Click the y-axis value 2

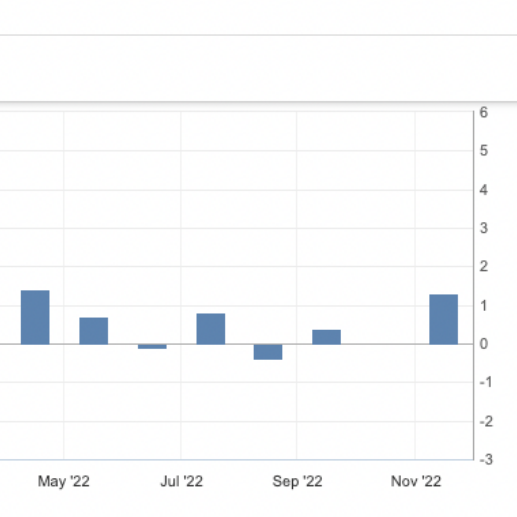click(484, 266)
